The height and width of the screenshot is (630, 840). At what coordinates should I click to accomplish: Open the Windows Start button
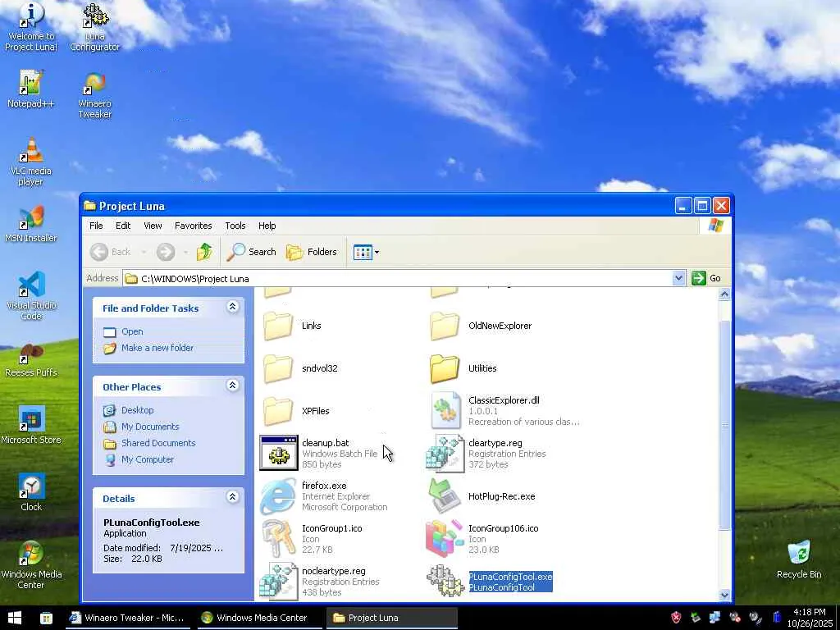[15, 618]
